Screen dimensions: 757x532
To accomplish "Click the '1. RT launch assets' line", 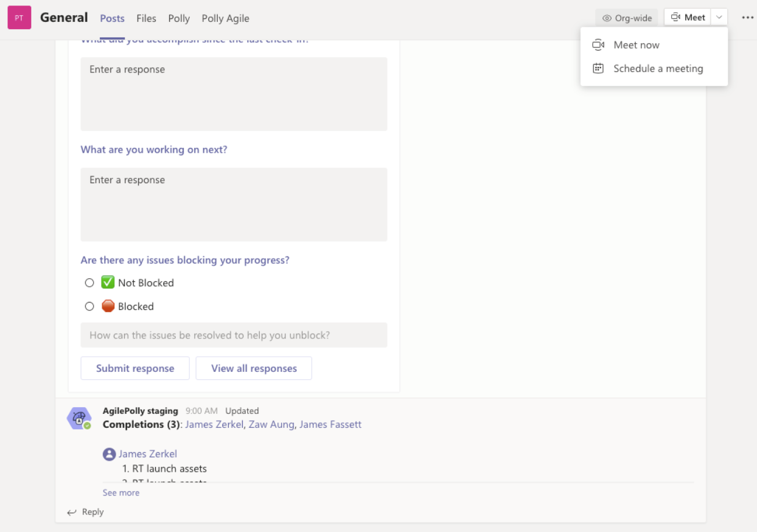I will tap(164, 469).
